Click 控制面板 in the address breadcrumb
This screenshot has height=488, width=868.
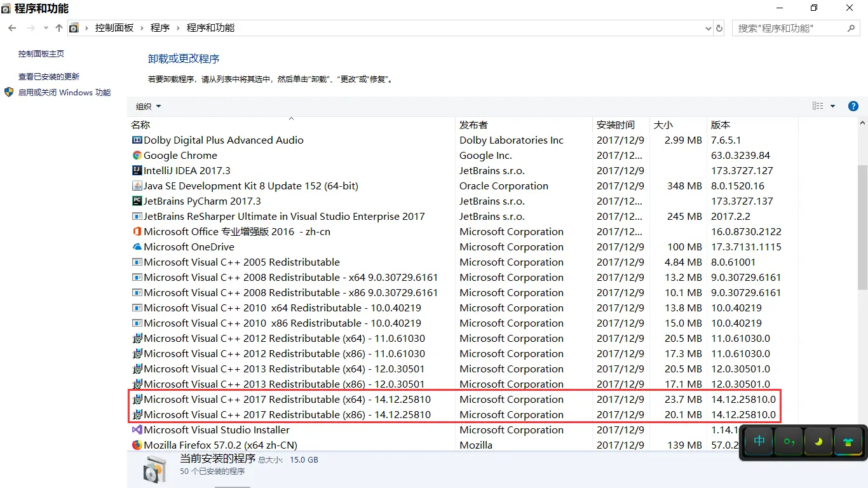[x=114, y=28]
